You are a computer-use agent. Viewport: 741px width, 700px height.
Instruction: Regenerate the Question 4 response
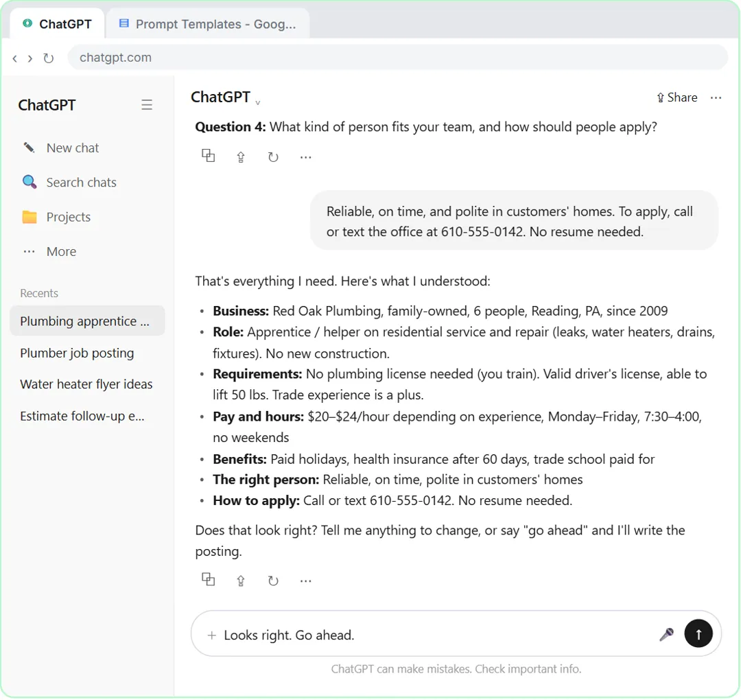(x=273, y=157)
